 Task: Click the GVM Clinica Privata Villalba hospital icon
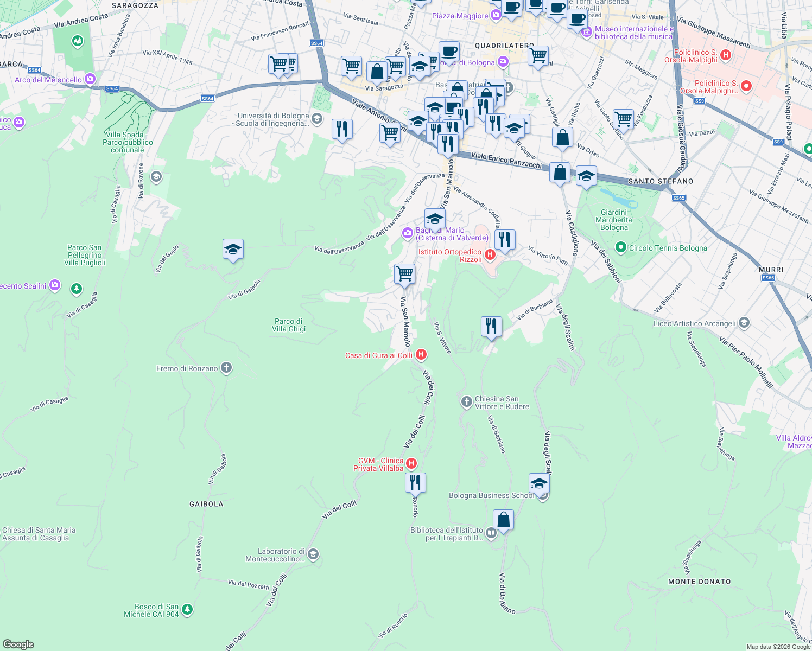click(x=411, y=463)
